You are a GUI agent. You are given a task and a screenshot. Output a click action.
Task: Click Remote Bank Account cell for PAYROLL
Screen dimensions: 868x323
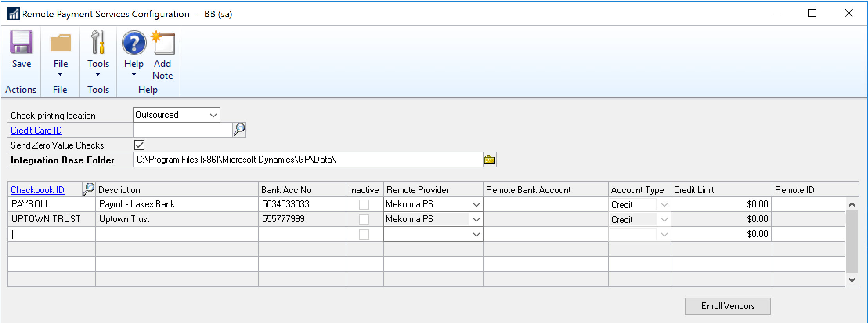[545, 205]
